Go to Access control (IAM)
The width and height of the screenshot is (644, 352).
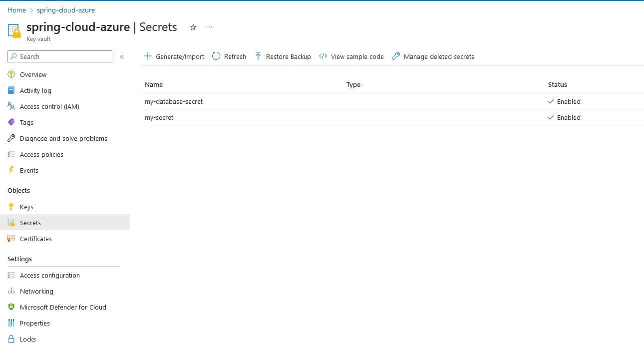[49, 106]
